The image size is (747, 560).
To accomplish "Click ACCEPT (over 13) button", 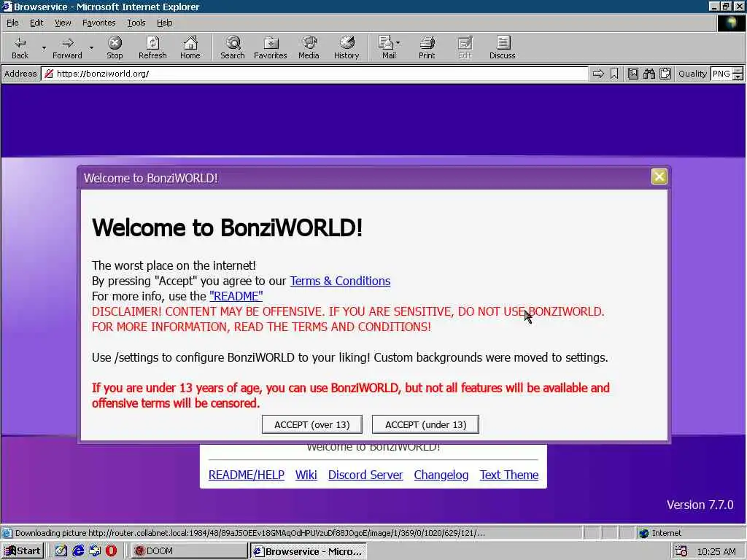I will (312, 424).
